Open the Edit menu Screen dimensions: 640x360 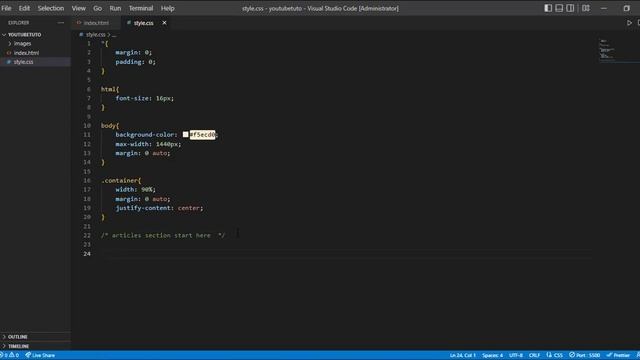pos(24,8)
